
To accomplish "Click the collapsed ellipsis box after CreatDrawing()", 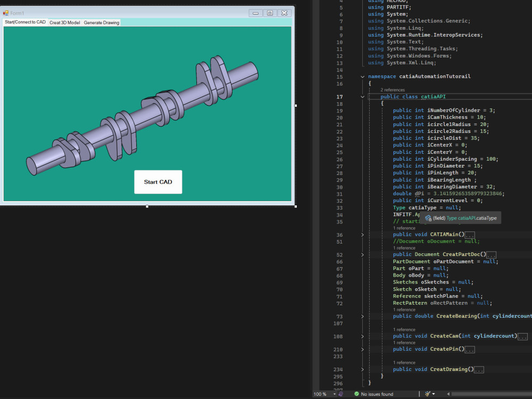I will tap(479, 370).
